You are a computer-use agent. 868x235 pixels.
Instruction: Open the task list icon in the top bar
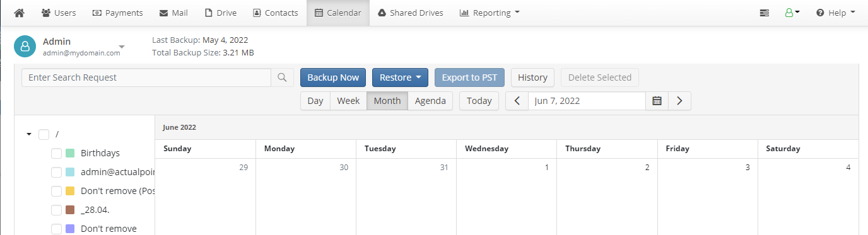pyautogui.click(x=765, y=13)
